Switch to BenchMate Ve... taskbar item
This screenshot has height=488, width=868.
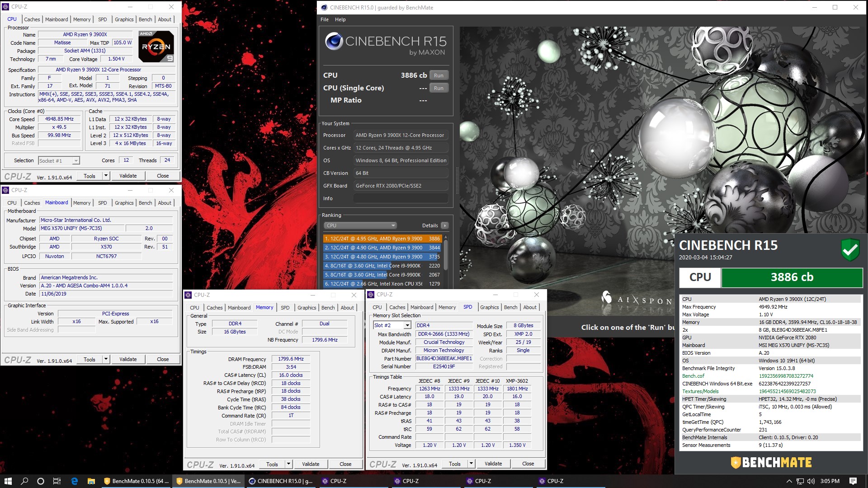[208, 481]
